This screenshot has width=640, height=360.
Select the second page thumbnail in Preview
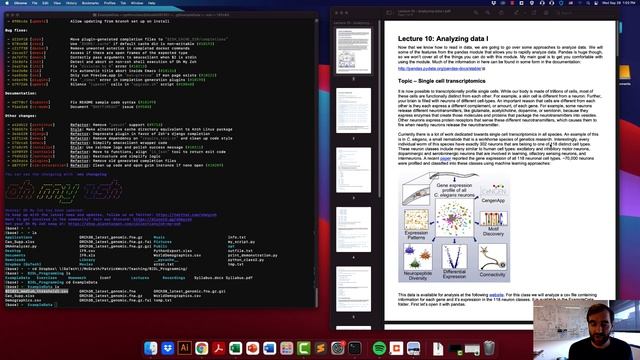click(x=353, y=110)
